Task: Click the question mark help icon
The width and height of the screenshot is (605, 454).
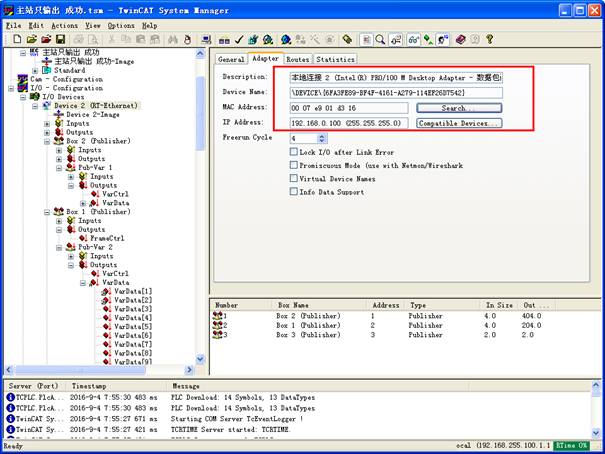Action: [x=490, y=39]
